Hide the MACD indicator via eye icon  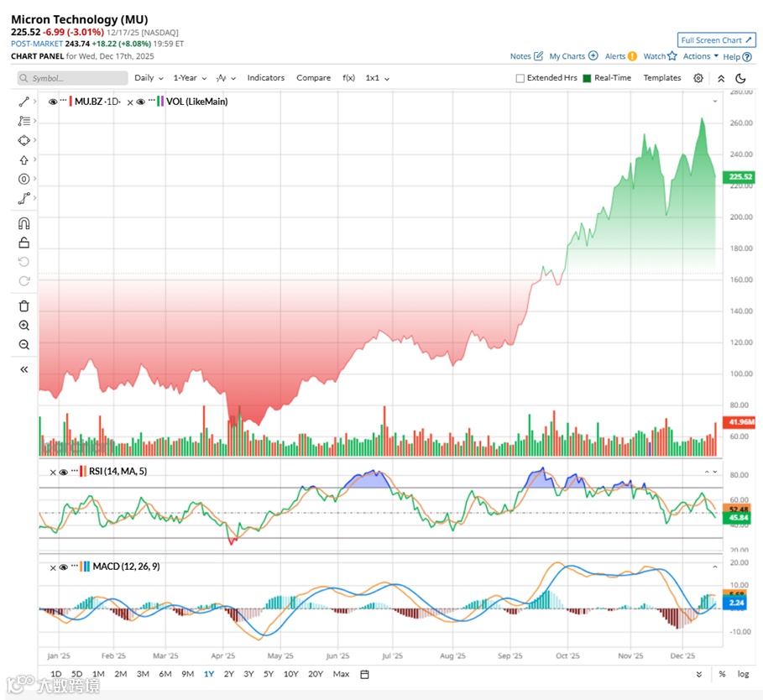click(63, 567)
